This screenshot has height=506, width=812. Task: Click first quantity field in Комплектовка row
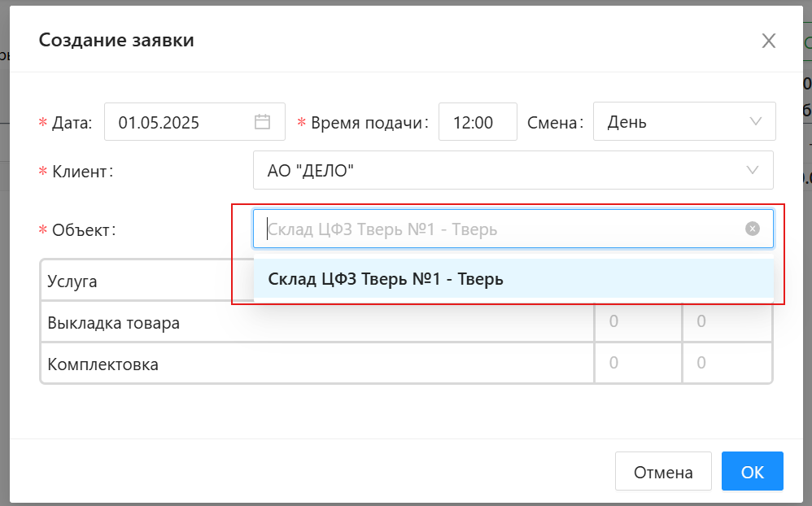point(637,363)
